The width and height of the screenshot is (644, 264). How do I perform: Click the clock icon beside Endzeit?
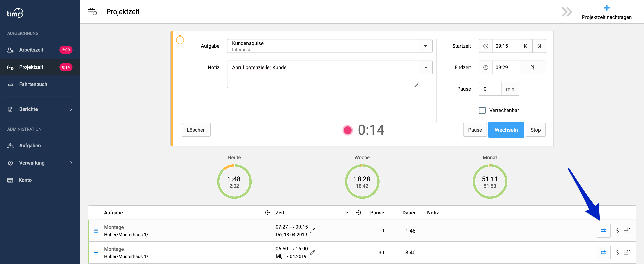click(486, 67)
